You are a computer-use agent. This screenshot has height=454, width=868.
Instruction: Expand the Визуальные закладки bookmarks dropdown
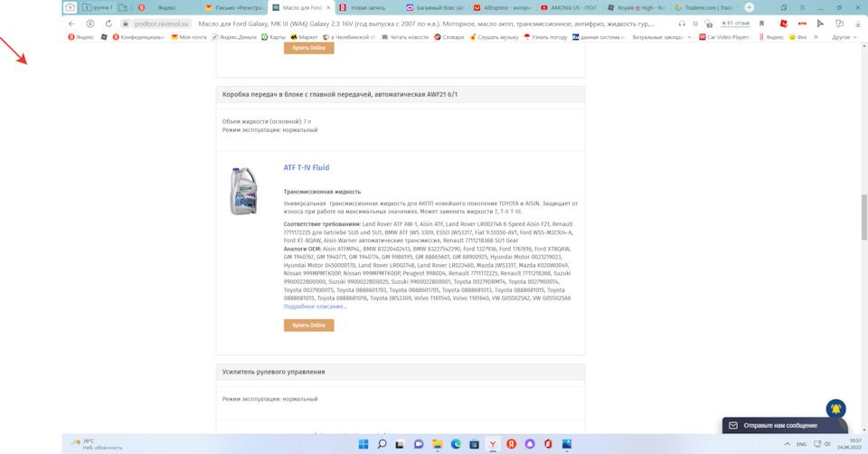[x=662, y=37]
